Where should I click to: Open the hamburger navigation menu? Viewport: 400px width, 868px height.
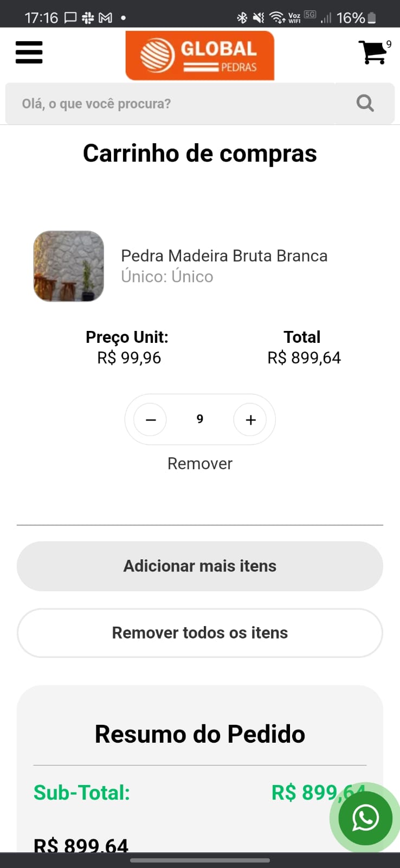point(29,53)
